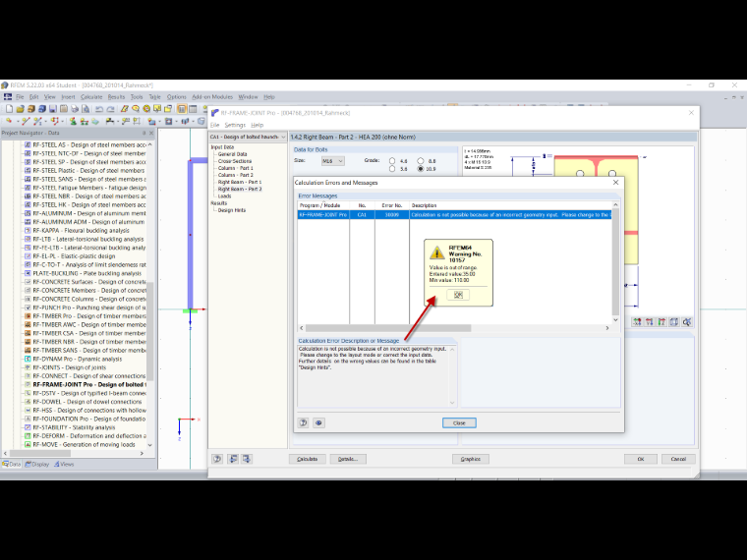
Task: Close the Calculation Errors dialog via Close button
Action: (x=459, y=422)
